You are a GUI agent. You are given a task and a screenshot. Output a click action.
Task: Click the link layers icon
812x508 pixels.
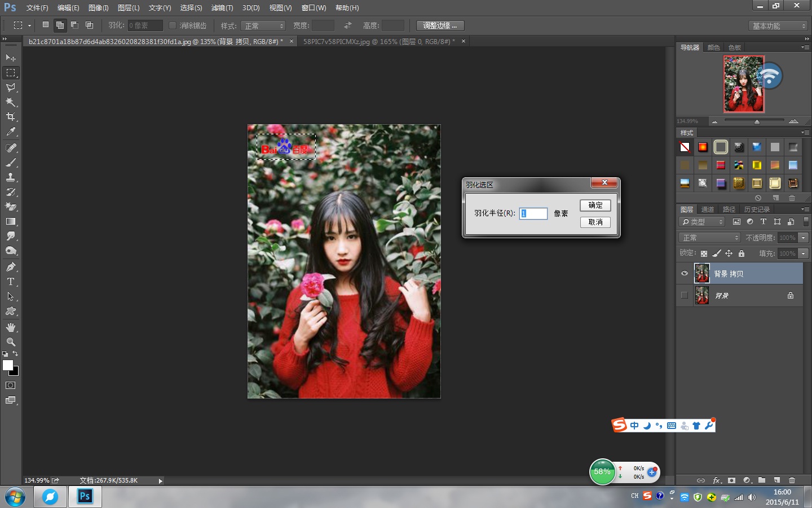click(x=701, y=480)
